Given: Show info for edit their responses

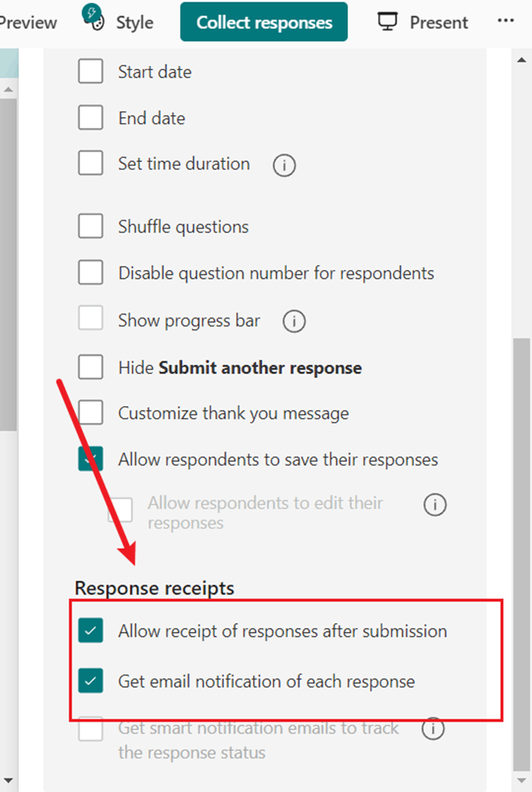Looking at the screenshot, I should point(435,505).
